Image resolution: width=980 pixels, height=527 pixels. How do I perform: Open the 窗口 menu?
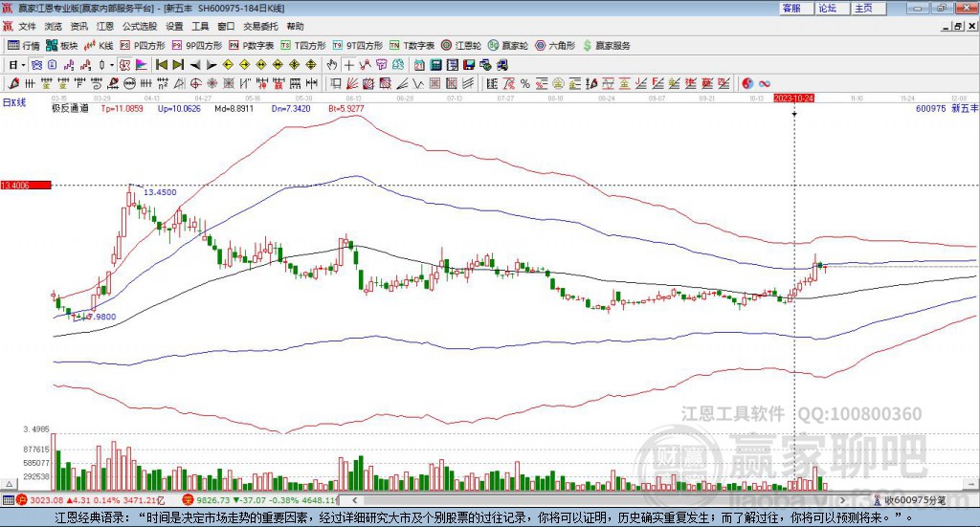pyautogui.click(x=226, y=26)
